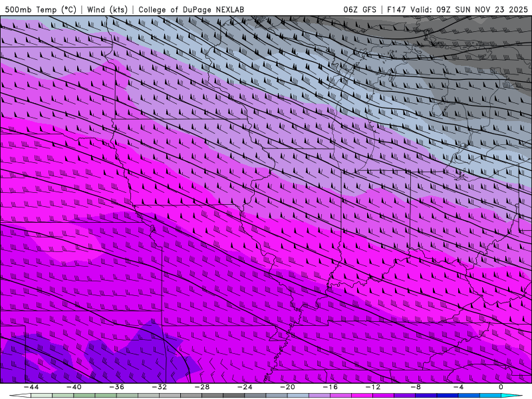Click the -16 color bar label

point(330,387)
